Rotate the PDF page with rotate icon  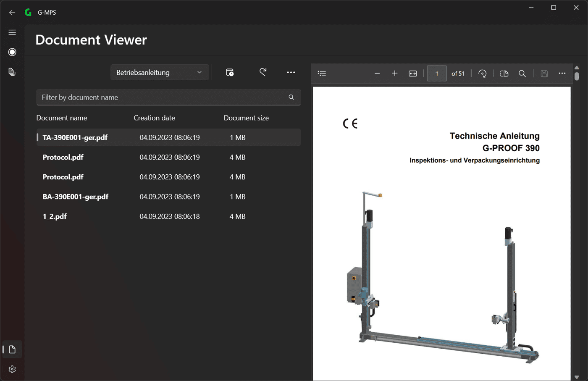click(x=483, y=74)
